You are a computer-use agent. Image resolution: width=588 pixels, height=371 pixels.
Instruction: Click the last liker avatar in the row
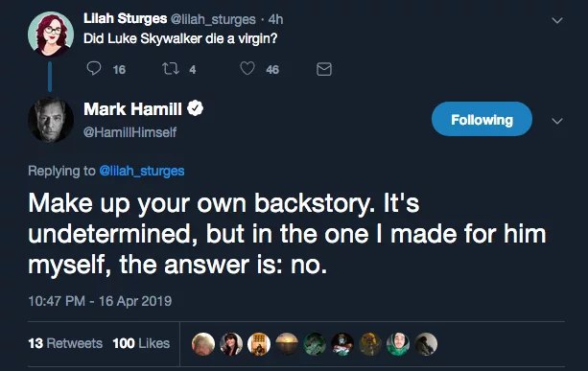click(x=426, y=344)
